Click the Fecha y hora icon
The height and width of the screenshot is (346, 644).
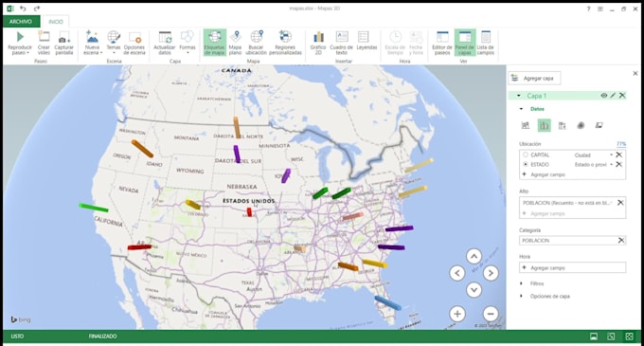pyautogui.click(x=416, y=37)
